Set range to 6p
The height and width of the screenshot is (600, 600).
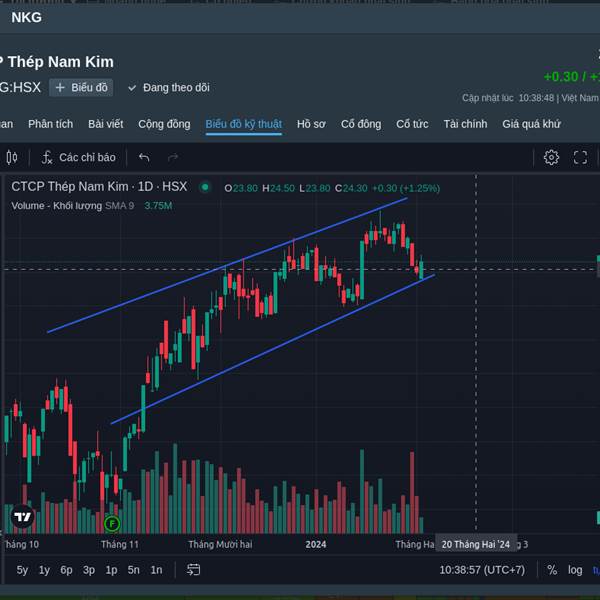[66, 570]
